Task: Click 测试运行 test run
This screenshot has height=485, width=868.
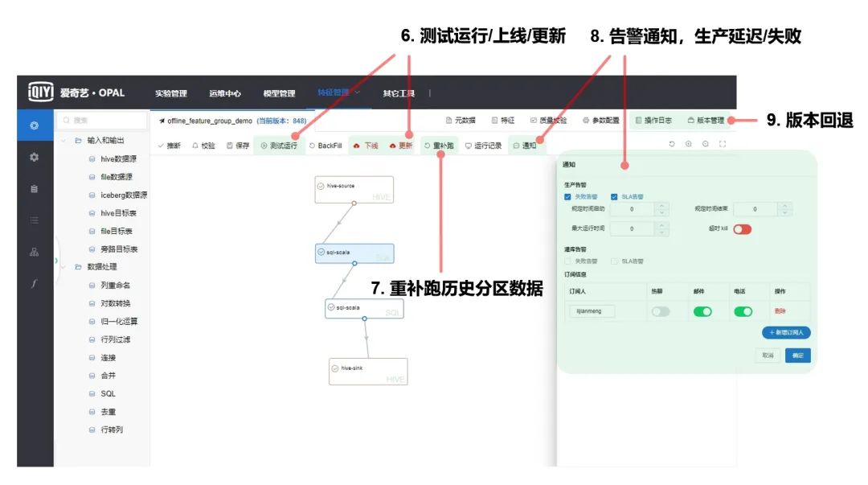Action: [279, 146]
